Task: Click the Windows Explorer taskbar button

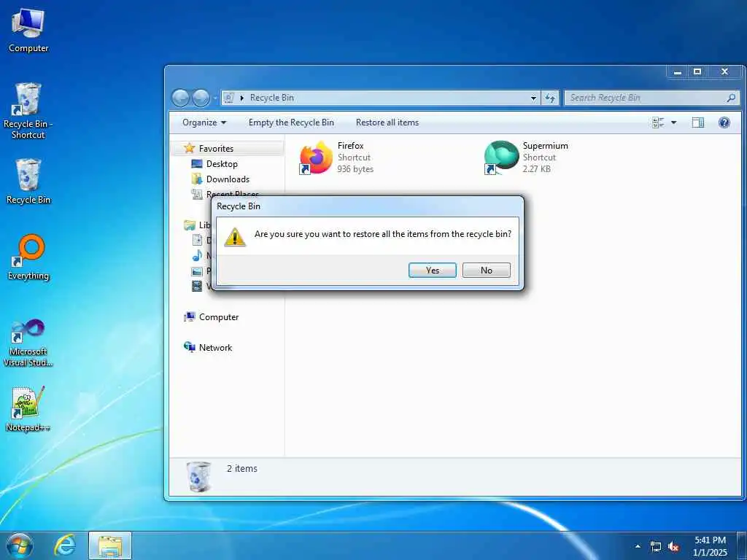Action: click(110, 545)
